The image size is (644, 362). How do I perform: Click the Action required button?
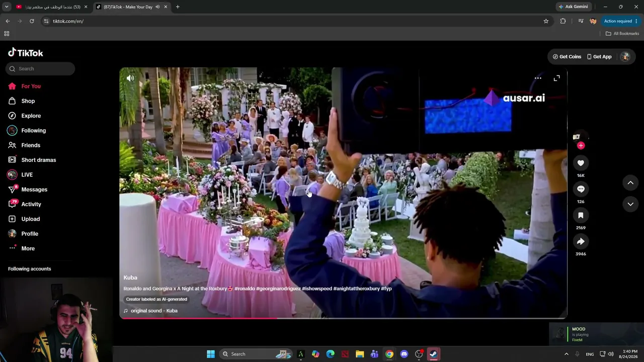pos(621,21)
